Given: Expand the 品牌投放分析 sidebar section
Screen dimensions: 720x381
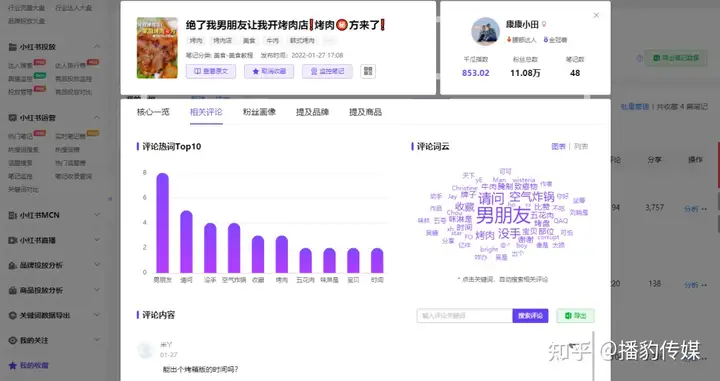Looking at the screenshot, I should pos(97,265).
